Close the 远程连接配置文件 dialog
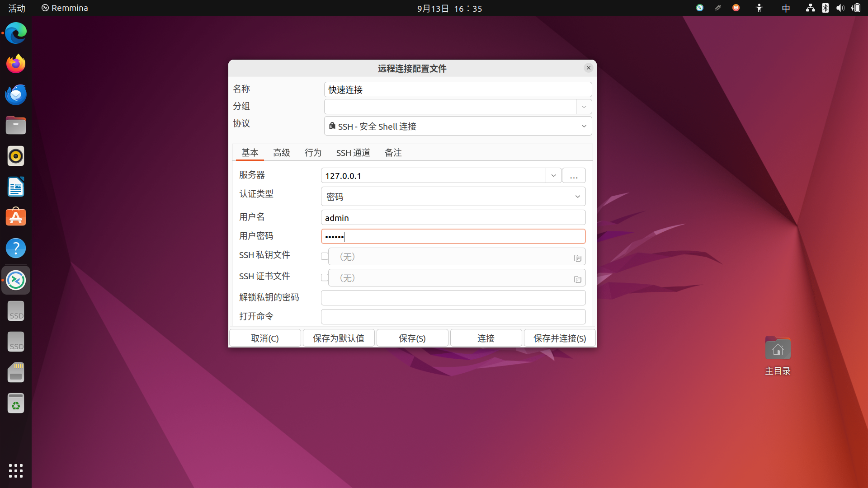This screenshot has height=488, width=868. pos(588,68)
